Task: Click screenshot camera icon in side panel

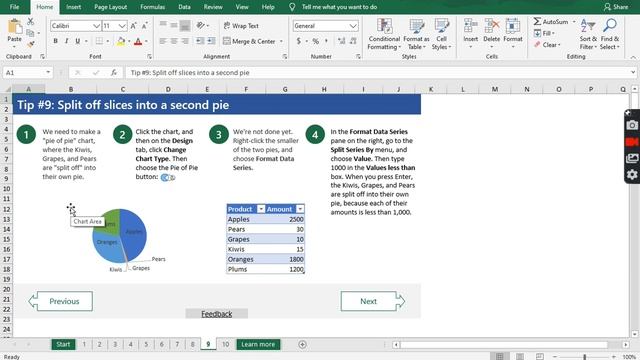Action: pos(632,125)
